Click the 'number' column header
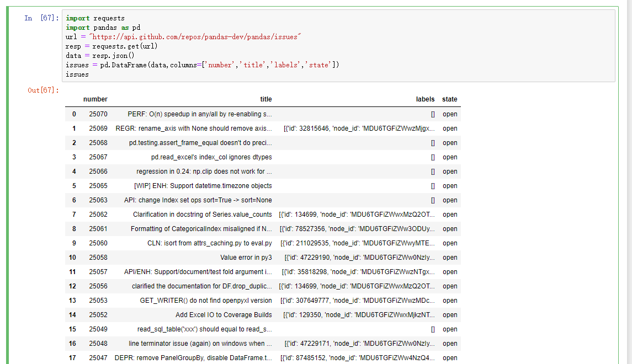Screen dimensions: 632x364 coord(95,99)
